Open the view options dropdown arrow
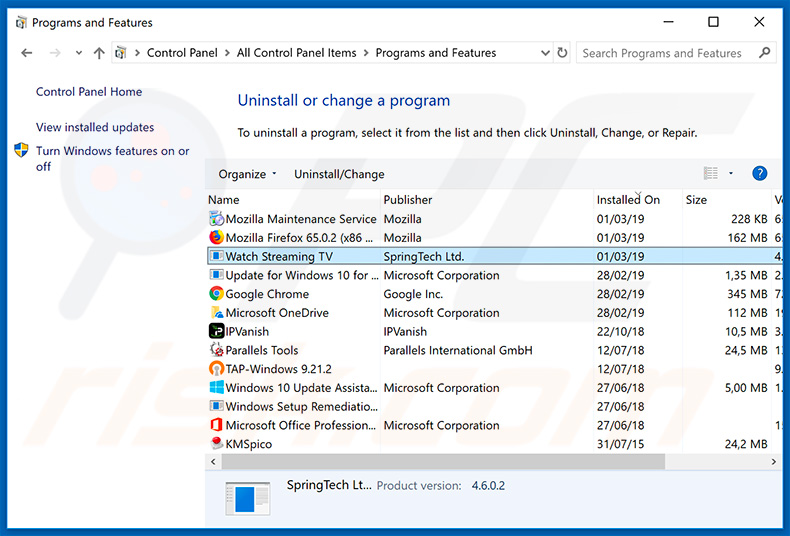 [731, 173]
